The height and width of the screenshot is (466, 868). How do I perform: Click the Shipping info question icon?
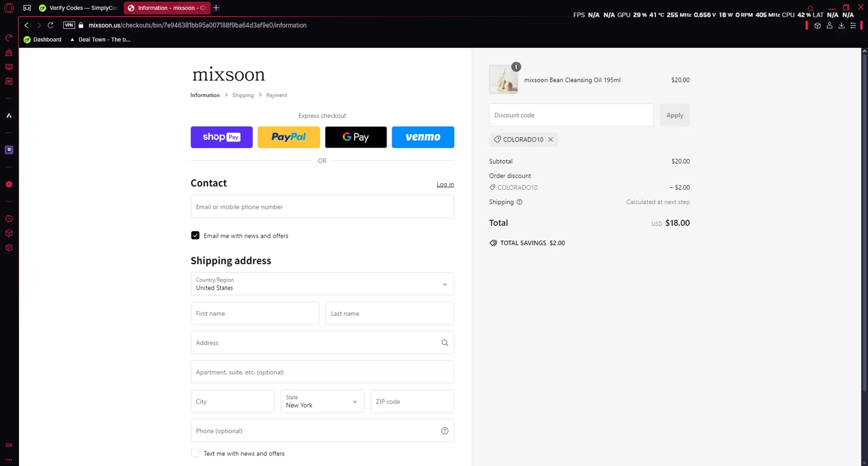519,202
